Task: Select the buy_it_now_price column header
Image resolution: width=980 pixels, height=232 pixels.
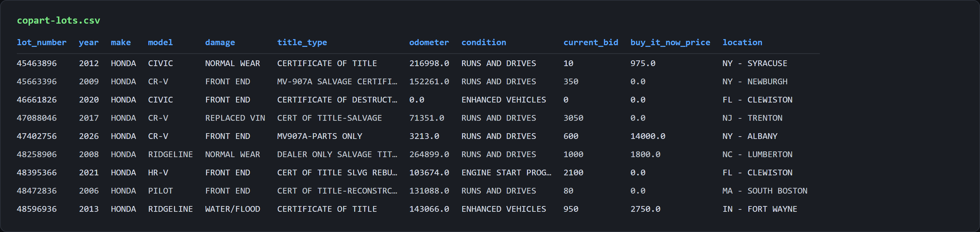Action: [x=670, y=42]
